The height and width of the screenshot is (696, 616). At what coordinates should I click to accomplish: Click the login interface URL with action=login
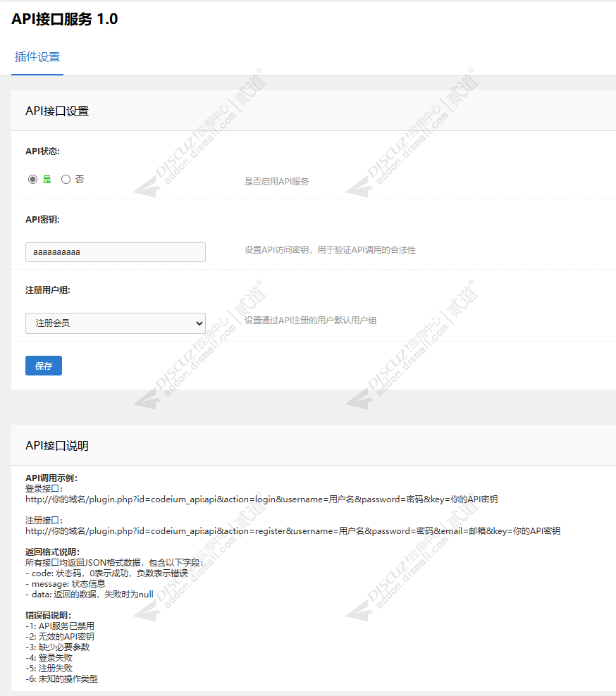click(x=261, y=499)
